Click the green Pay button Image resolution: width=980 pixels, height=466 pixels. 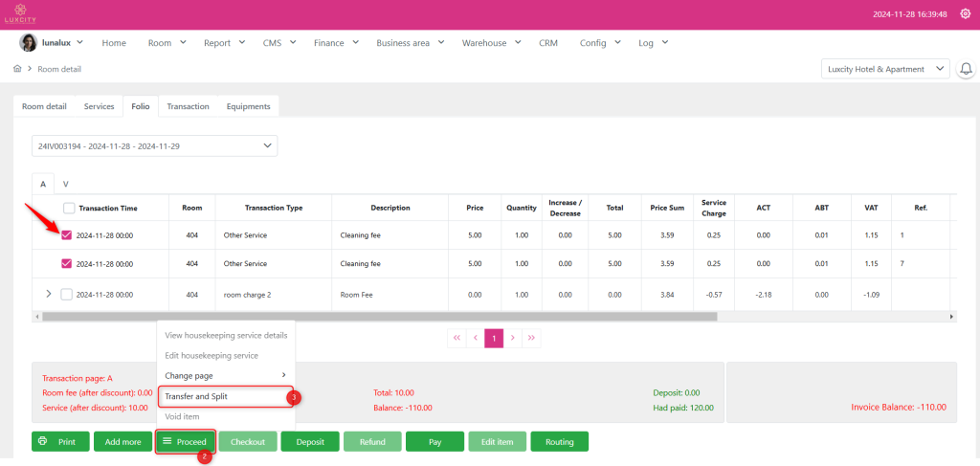pyautogui.click(x=434, y=442)
